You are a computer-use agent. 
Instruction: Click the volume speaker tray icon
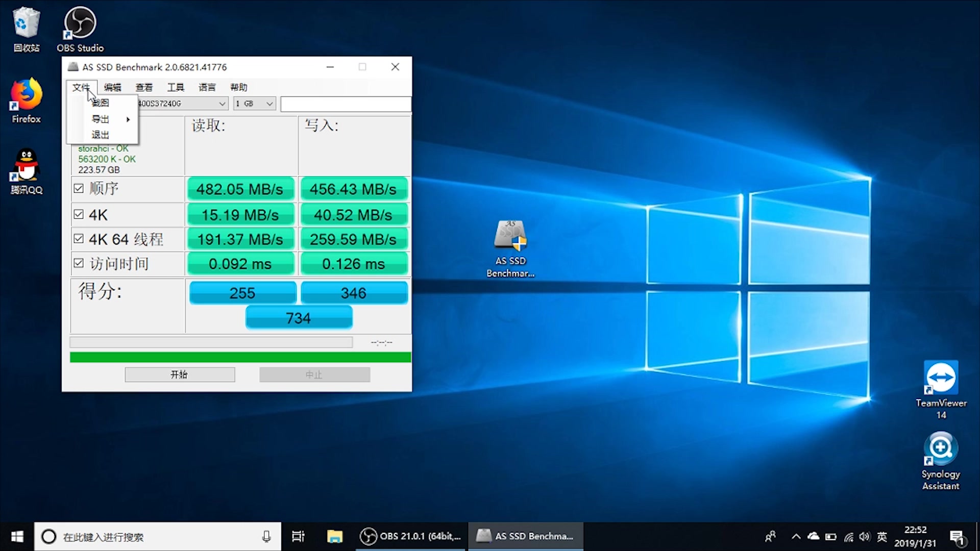tap(865, 536)
